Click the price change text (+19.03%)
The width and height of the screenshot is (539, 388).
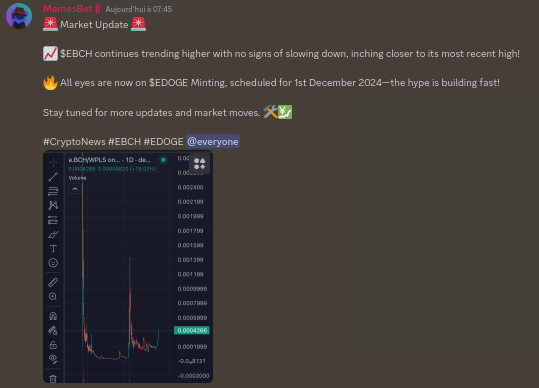coord(143,169)
